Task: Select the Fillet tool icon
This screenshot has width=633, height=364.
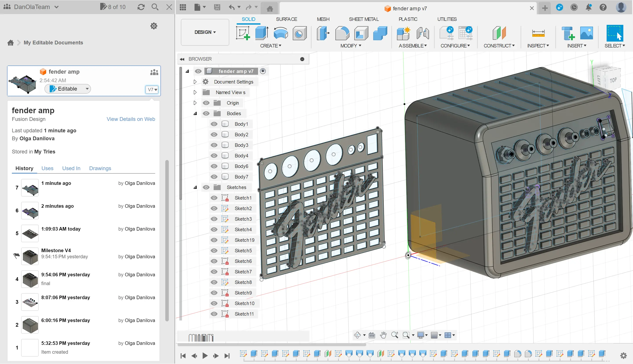Action: [342, 33]
